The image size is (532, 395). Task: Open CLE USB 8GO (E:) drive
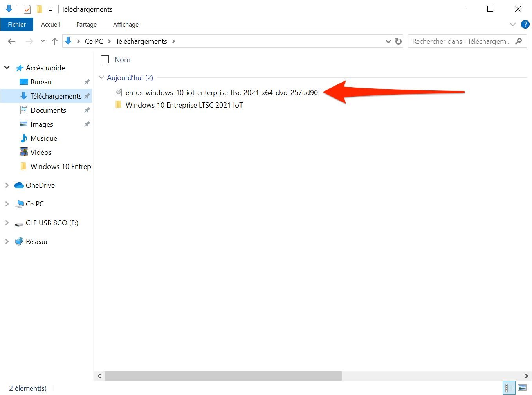[52, 223]
